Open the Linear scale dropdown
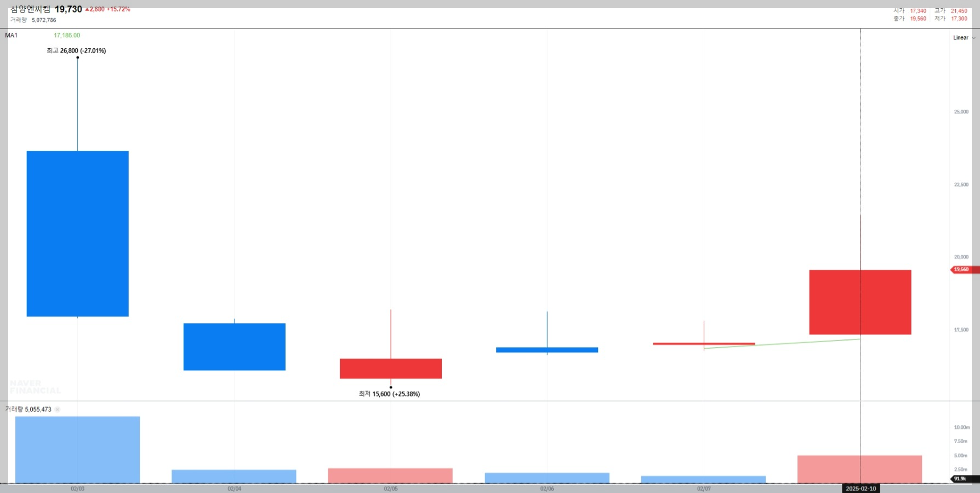The image size is (980, 493). pyautogui.click(x=964, y=38)
